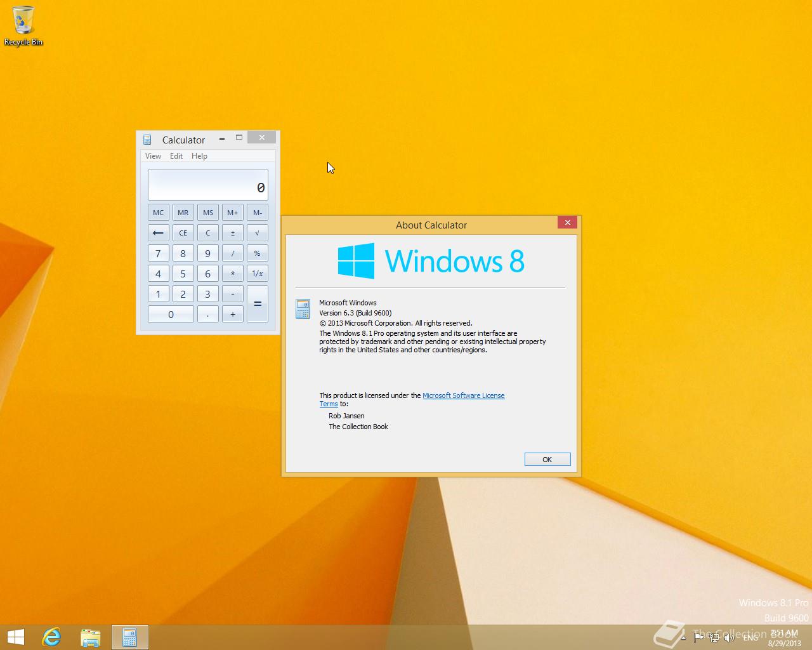Viewport: 812px width, 650px height.
Task: Click the M- memory subtract button
Action: [x=258, y=213]
